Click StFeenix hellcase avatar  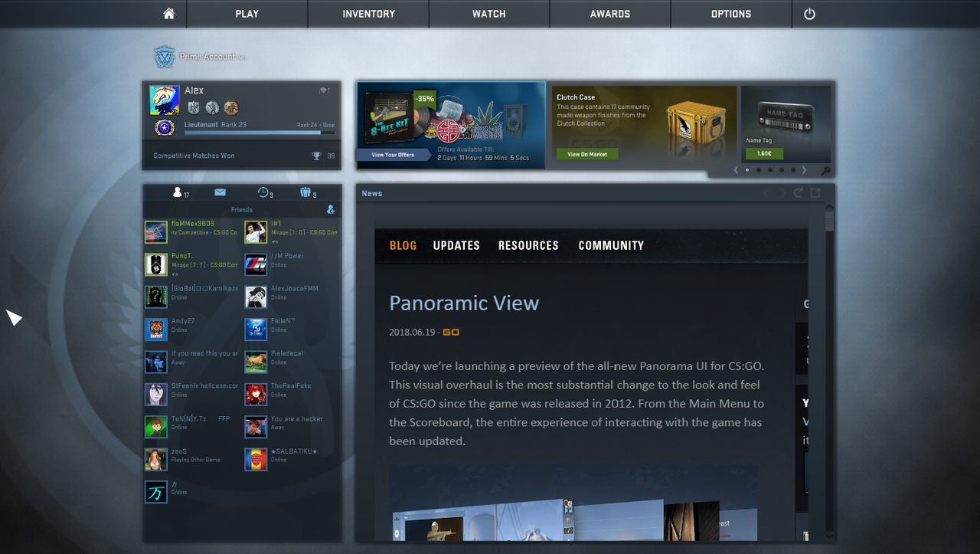click(x=155, y=395)
